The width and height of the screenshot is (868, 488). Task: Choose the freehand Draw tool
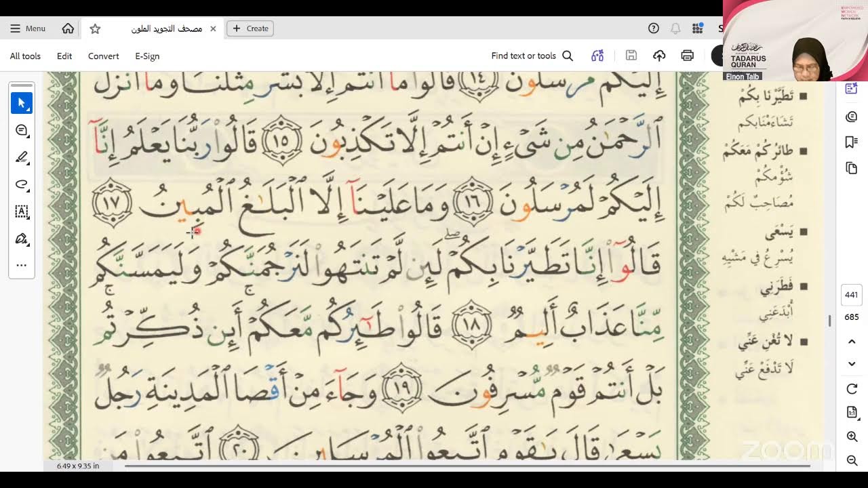coord(22,184)
